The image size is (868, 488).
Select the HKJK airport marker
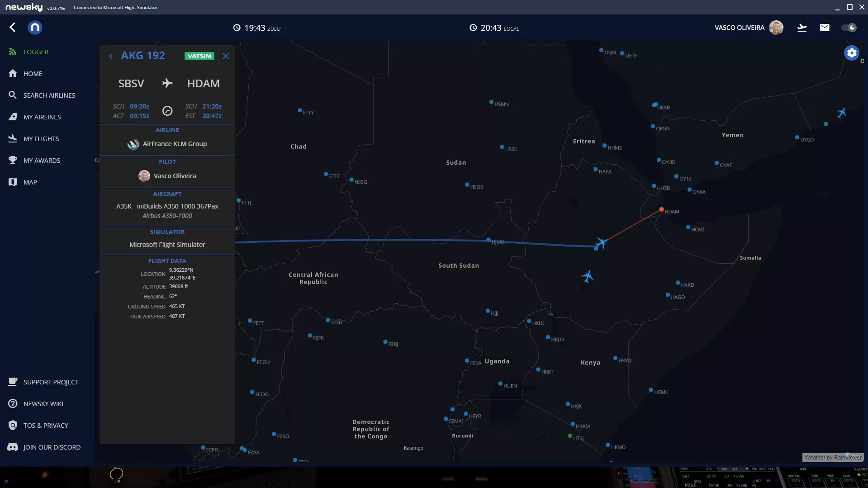tap(568, 404)
